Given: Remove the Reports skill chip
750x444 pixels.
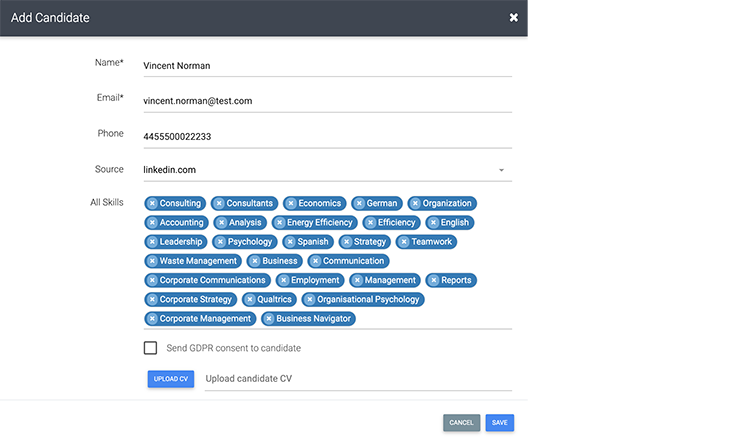Looking at the screenshot, I should pos(434,280).
